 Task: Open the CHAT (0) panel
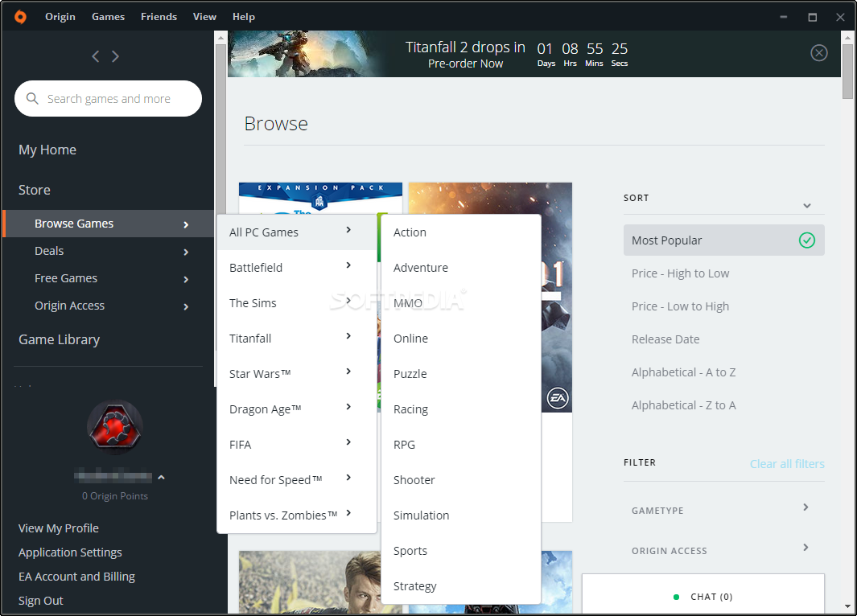coord(703,593)
